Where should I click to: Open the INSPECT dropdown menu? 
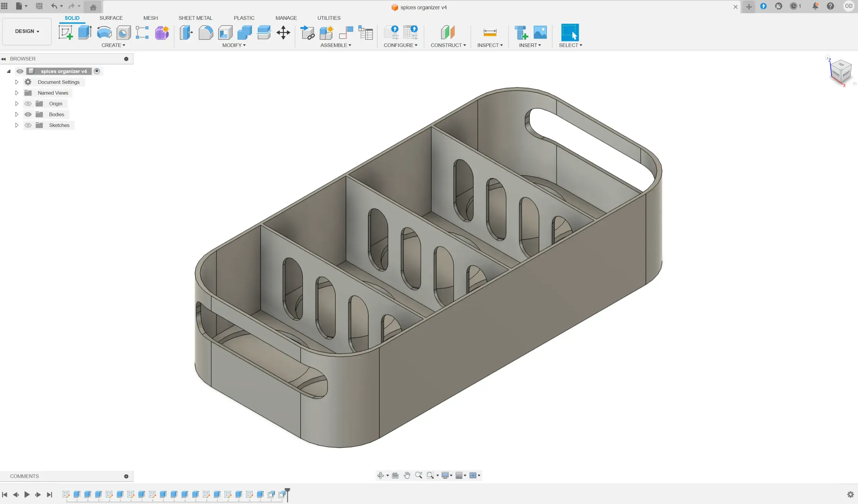click(x=490, y=45)
